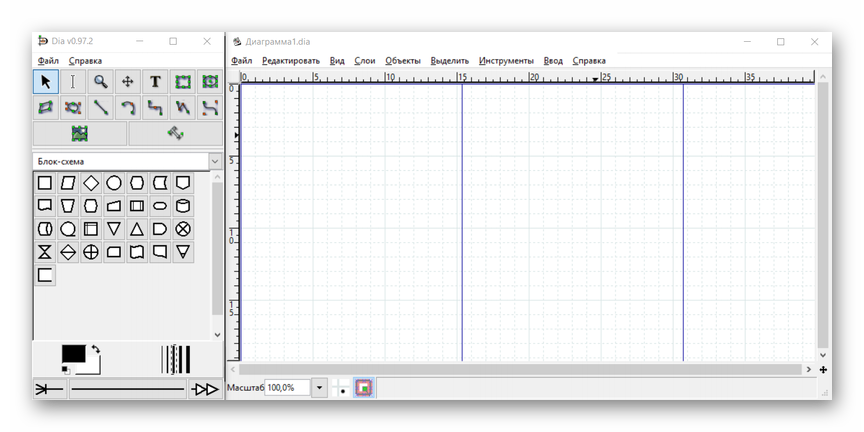Select the Ellipse drawing tool
The height and width of the screenshot is (432, 864).
tap(210, 82)
